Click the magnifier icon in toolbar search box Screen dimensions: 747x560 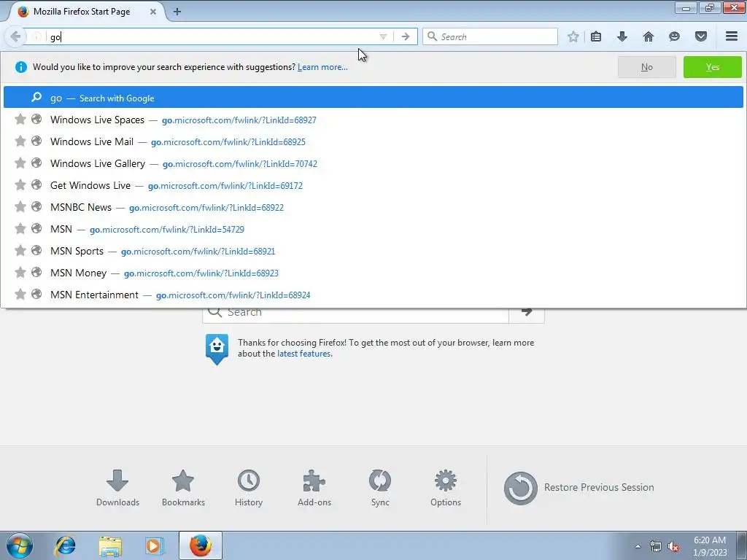pos(432,36)
